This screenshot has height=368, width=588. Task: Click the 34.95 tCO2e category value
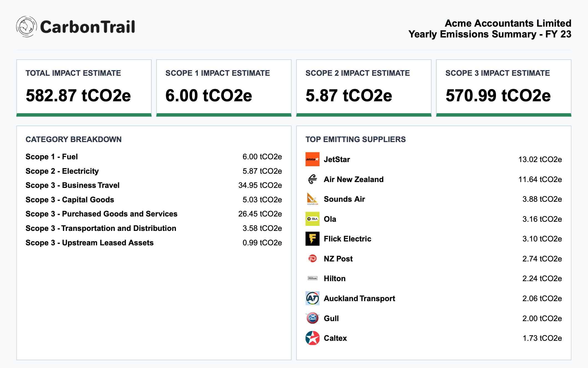pyautogui.click(x=260, y=185)
